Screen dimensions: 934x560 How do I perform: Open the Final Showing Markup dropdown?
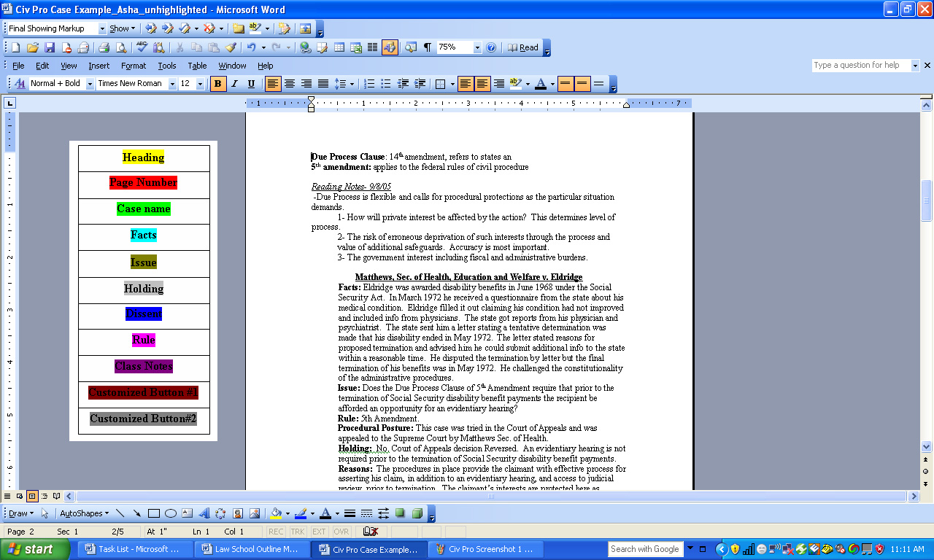pos(101,28)
